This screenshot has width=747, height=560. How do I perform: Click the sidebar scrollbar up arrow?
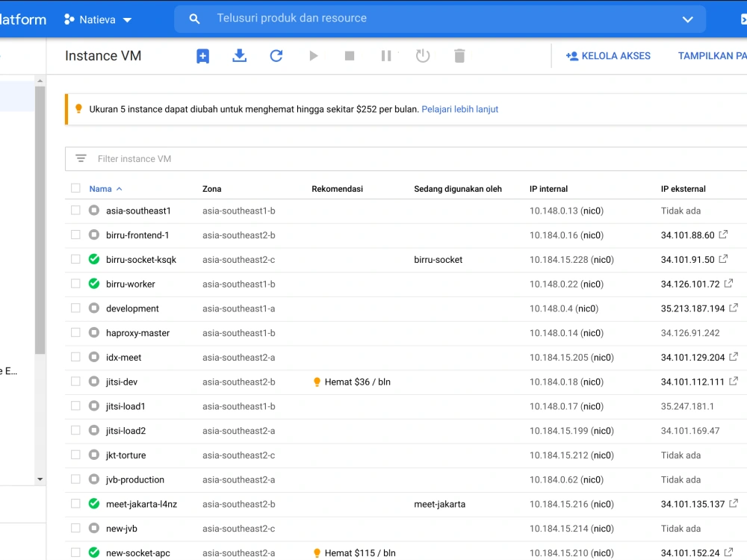(40, 81)
